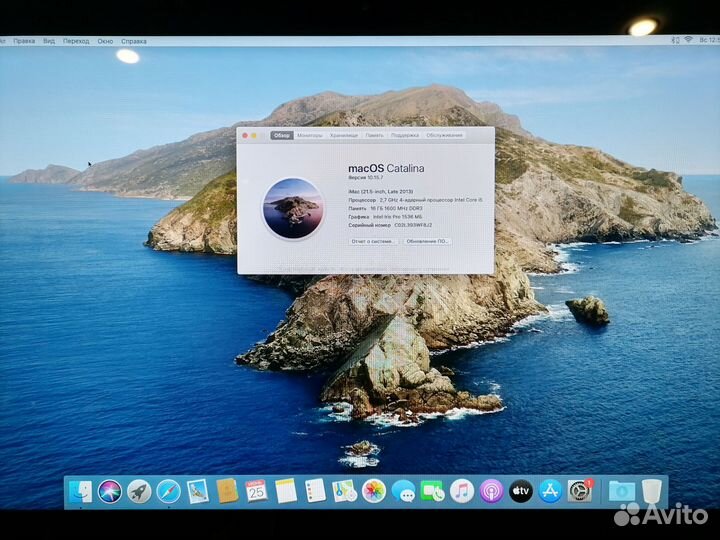The width and height of the screenshot is (720, 540).
Task: Open the Переход menu
Action: (76, 41)
